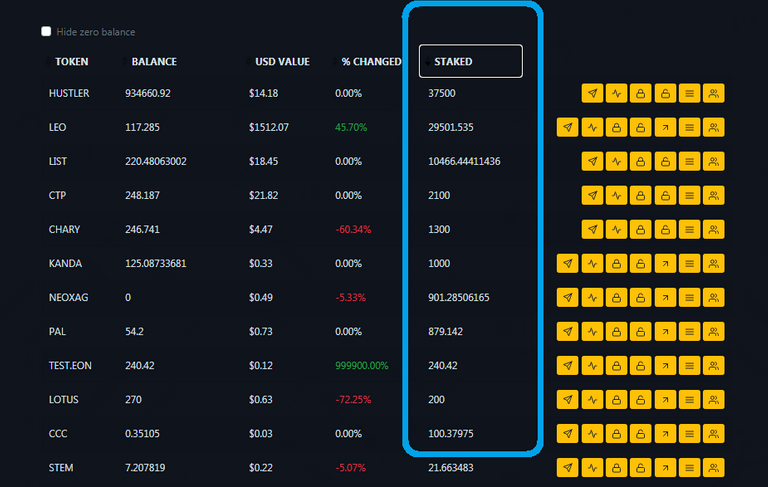
Task: Open the activity chart icon for PAL
Action: (x=592, y=332)
